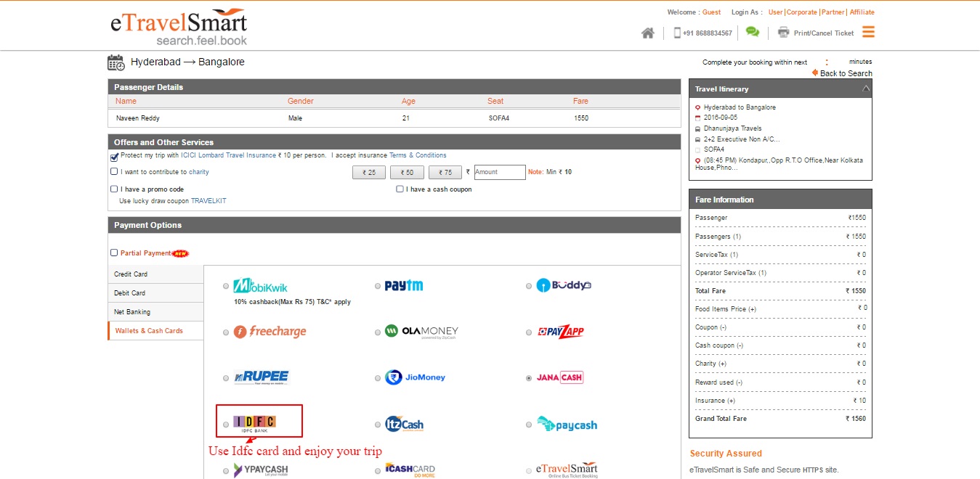Check the I have a cash coupon box
This screenshot has height=479, width=980.
click(400, 189)
